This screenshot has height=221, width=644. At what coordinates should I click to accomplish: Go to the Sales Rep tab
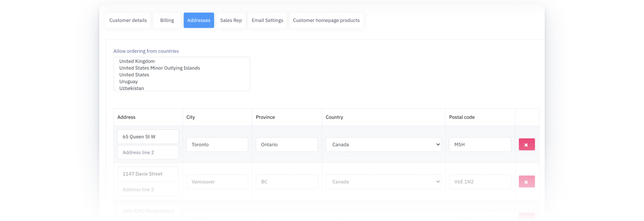pos(231,20)
